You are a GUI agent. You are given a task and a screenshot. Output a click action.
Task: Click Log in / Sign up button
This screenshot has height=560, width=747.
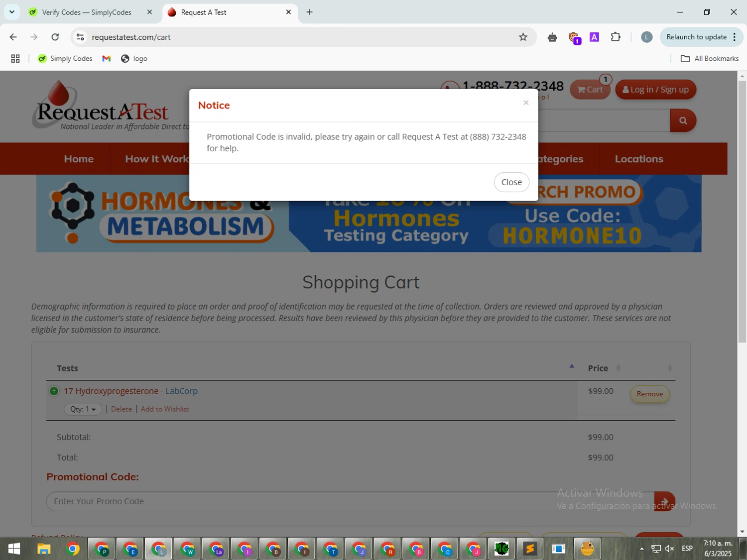pos(655,90)
